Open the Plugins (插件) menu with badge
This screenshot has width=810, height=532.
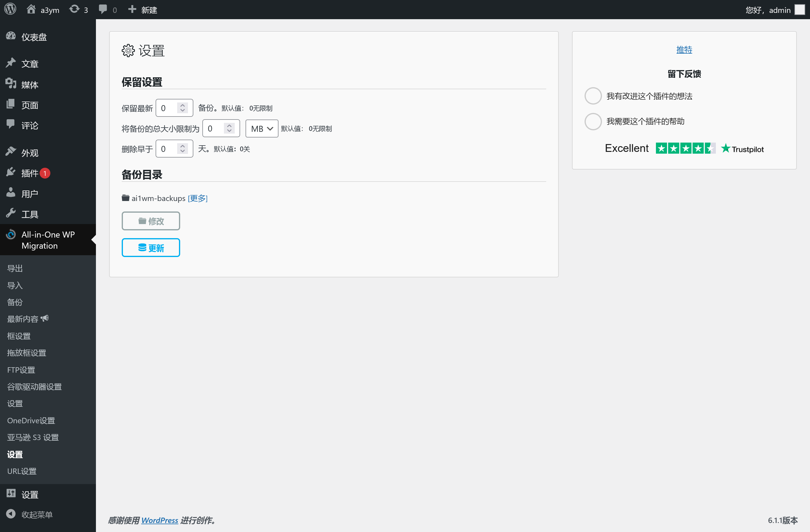30,173
